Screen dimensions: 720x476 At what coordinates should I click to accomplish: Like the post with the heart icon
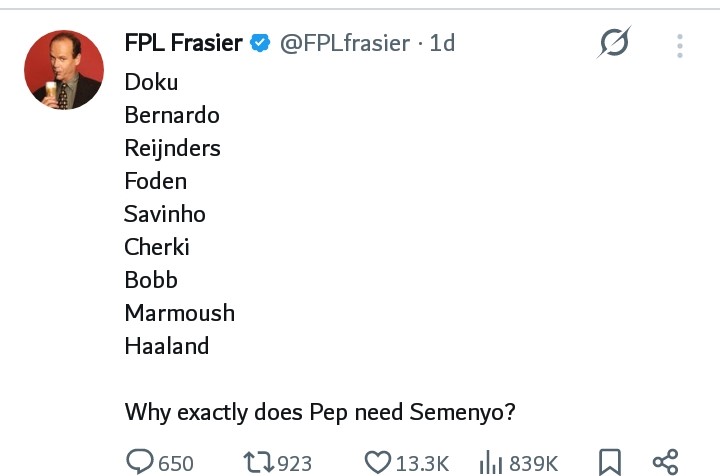377,462
